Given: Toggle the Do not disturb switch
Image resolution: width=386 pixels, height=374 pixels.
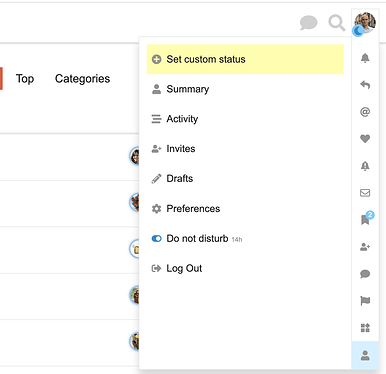Looking at the screenshot, I should click(156, 239).
